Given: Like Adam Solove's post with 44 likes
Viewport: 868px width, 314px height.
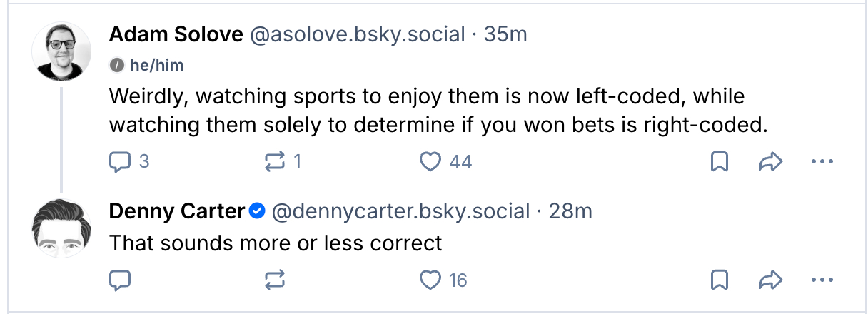Looking at the screenshot, I should tap(430, 163).
